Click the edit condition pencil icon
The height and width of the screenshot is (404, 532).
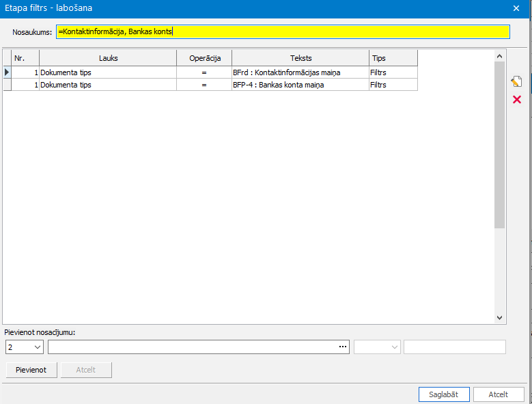point(516,81)
